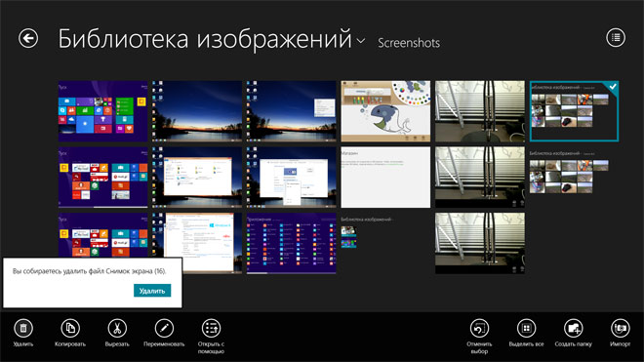Select the Вырезать scissors icon
Screen dimensions: 644x362
[117, 328]
